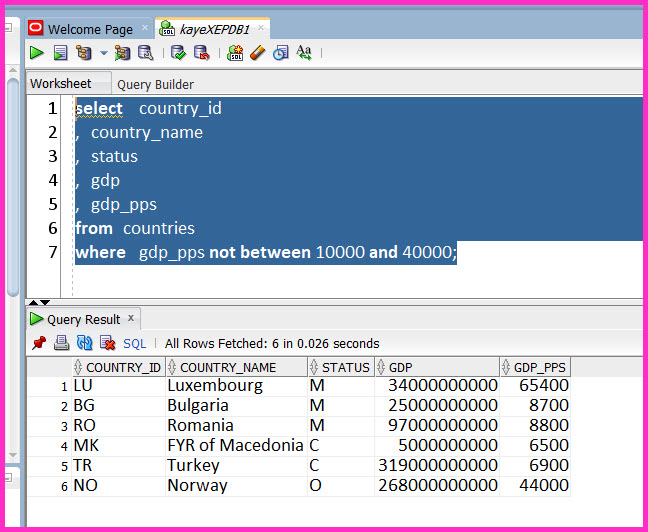Click the Autotrace toolbar icon
648x532 pixels.
tap(122, 53)
